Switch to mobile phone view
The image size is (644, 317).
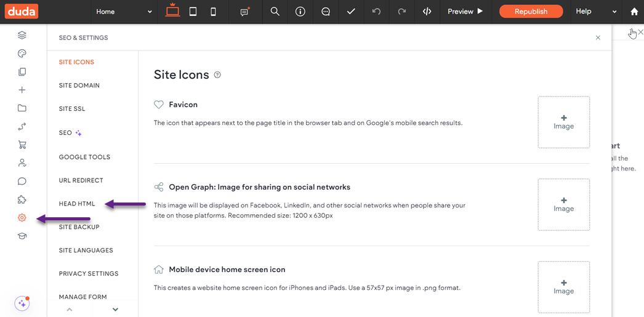pyautogui.click(x=213, y=12)
